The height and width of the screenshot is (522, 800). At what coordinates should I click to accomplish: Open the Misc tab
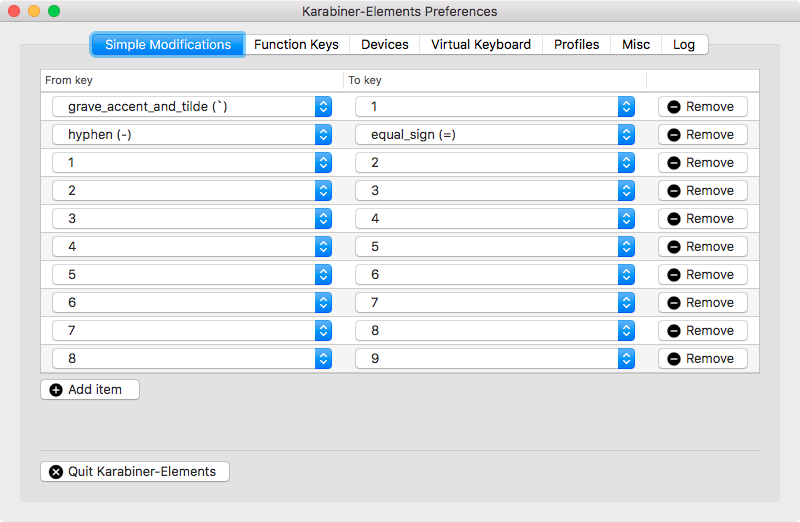coord(636,45)
